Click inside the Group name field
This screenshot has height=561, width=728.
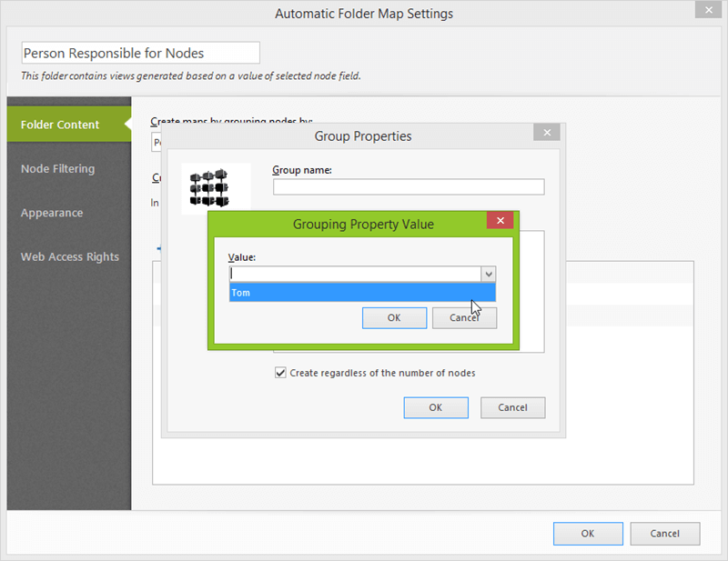click(408, 186)
